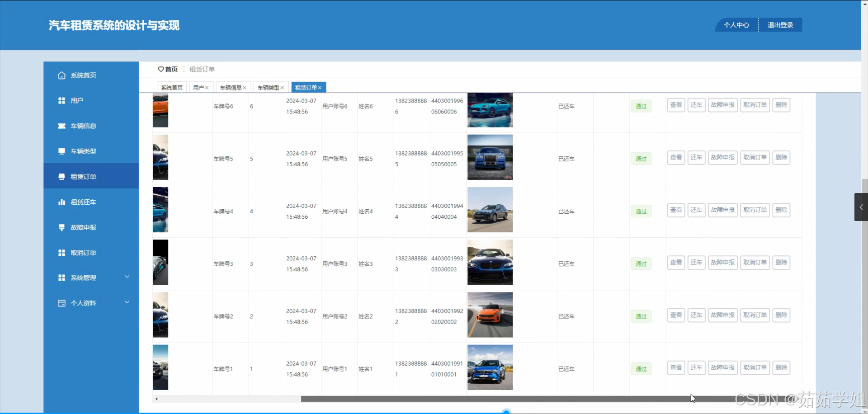Click the card icon beside 个人资料
Screen dimensions: 868x414
(x=61, y=303)
